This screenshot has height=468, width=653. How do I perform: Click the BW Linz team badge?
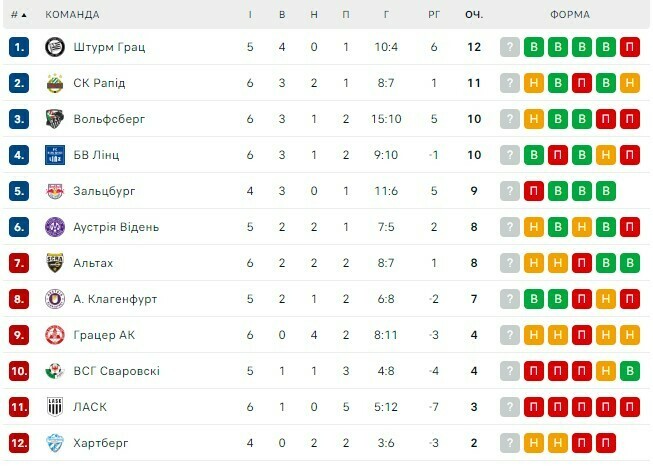55,155
